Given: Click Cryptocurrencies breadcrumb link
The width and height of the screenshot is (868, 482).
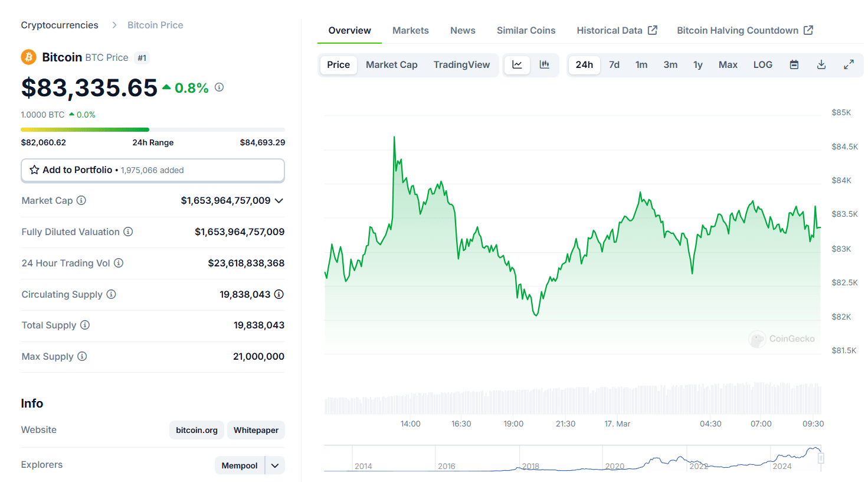Looking at the screenshot, I should point(60,25).
